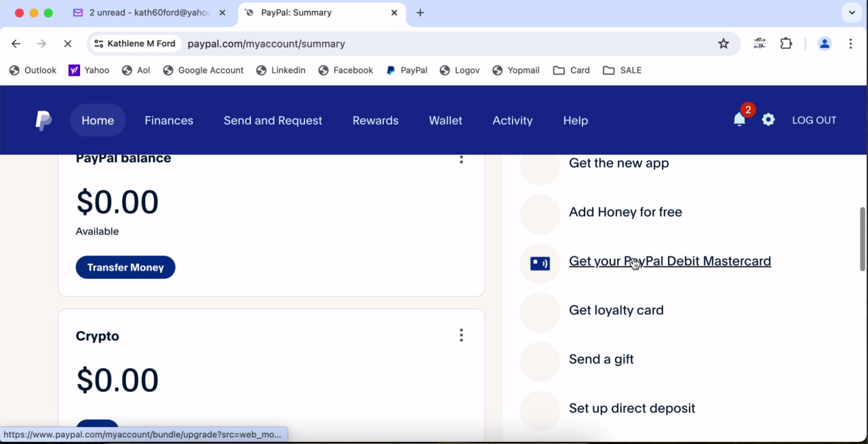This screenshot has height=444, width=868.
Task: Click the page vertical scrollbar
Action: (x=863, y=239)
